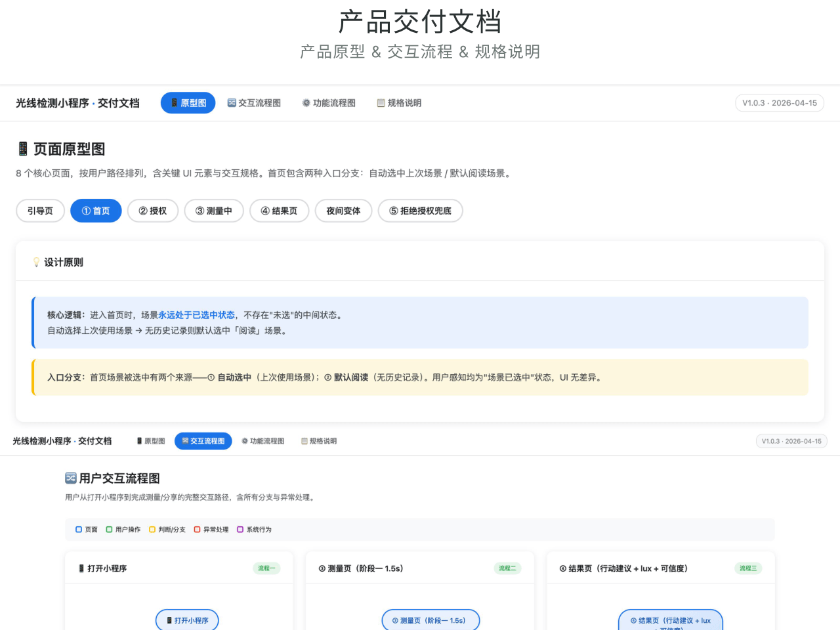Screen dimensions: 840x630
Task: Click the green 用户操作 legend swatch
Action: click(x=109, y=530)
